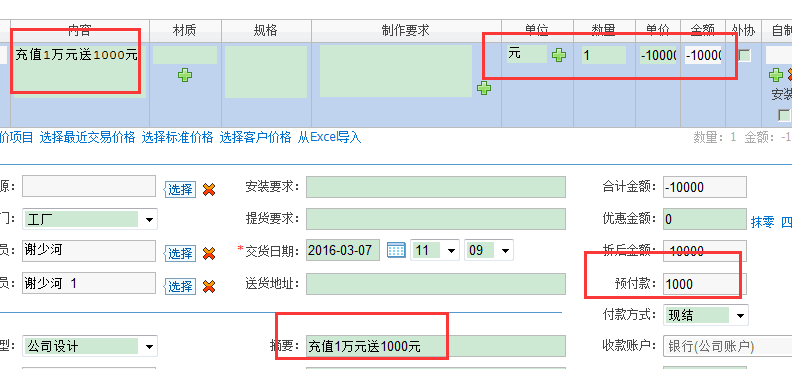The height and width of the screenshot is (369, 792).
Task: Open calendar picker beside 交货日期
Action: click(x=397, y=250)
